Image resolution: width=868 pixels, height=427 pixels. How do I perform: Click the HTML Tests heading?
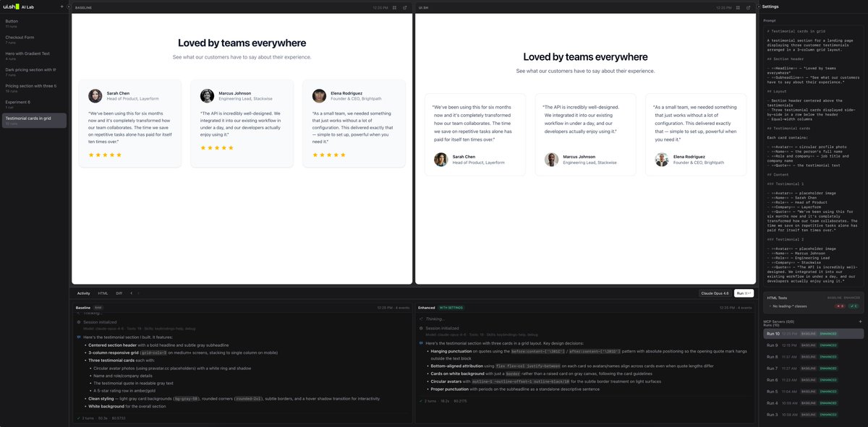point(777,297)
